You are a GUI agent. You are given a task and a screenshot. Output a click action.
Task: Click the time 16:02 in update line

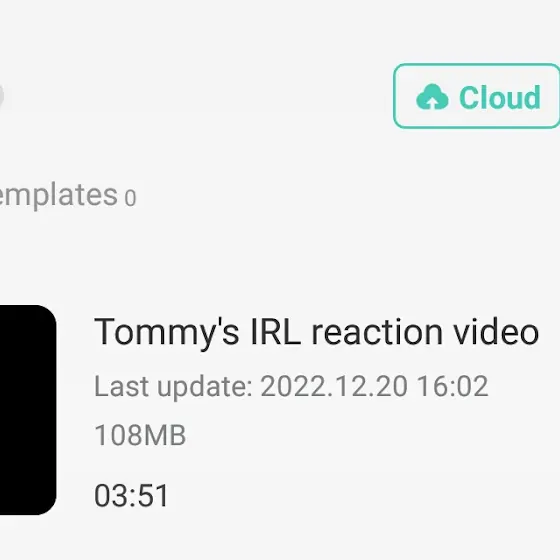pos(452,386)
